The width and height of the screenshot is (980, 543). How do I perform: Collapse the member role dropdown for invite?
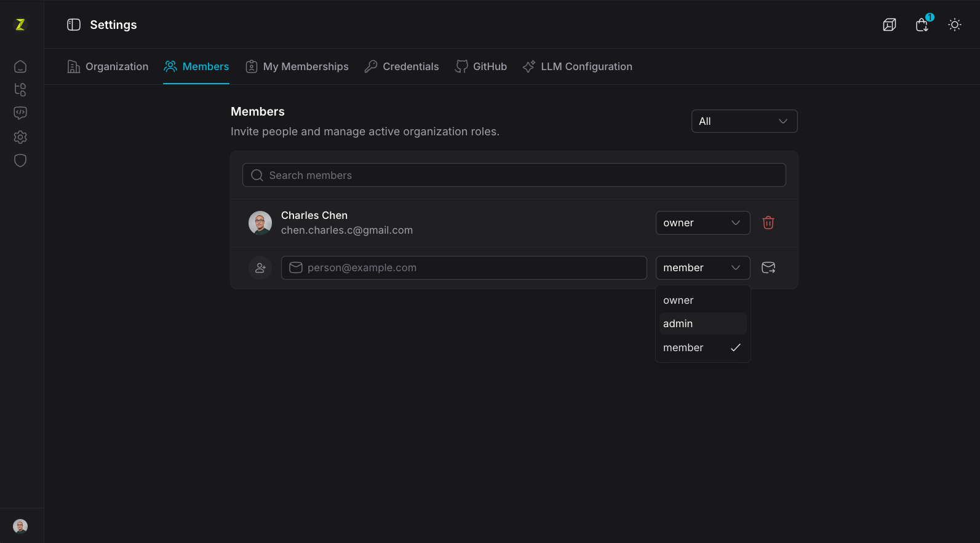703,268
